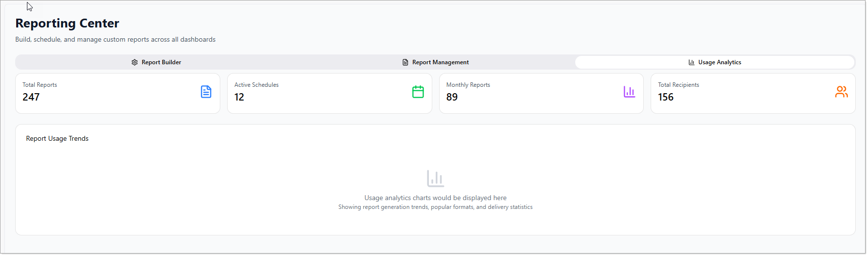The width and height of the screenshot is (868, 256).
Task: Click the bar chart icon on Usage Analytics tab
Action: point(691,62)
